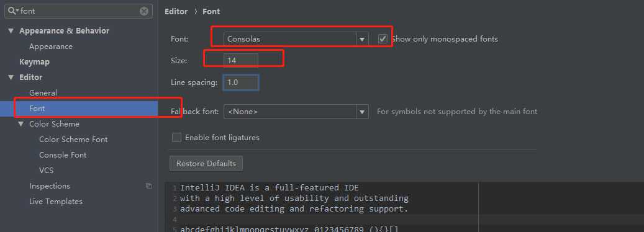Click the font Size input field
644x232 pixels.
tap(241, 61)
